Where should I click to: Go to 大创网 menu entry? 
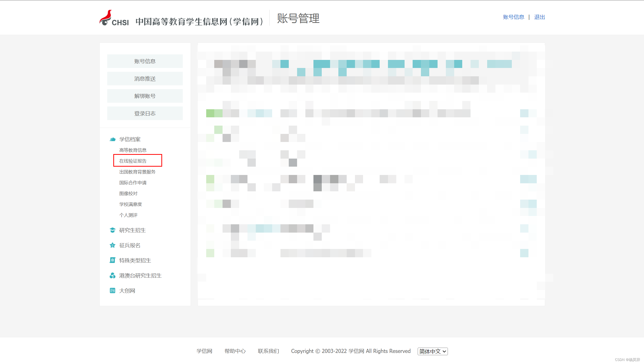127,290
